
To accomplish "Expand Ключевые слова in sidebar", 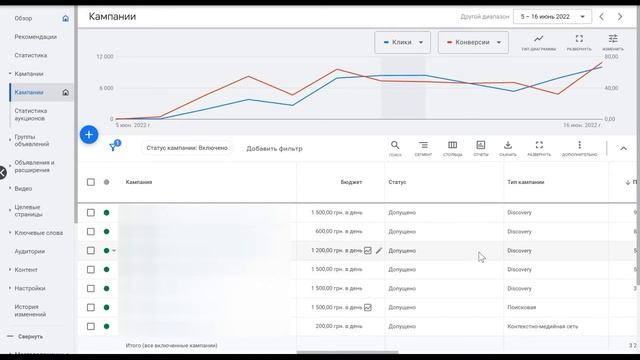I will tap(10, 233).
